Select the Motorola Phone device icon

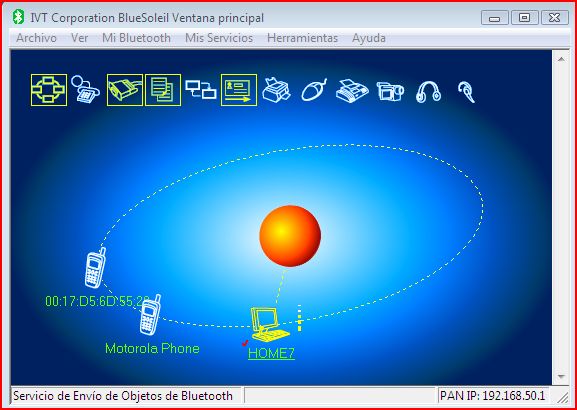150,315
